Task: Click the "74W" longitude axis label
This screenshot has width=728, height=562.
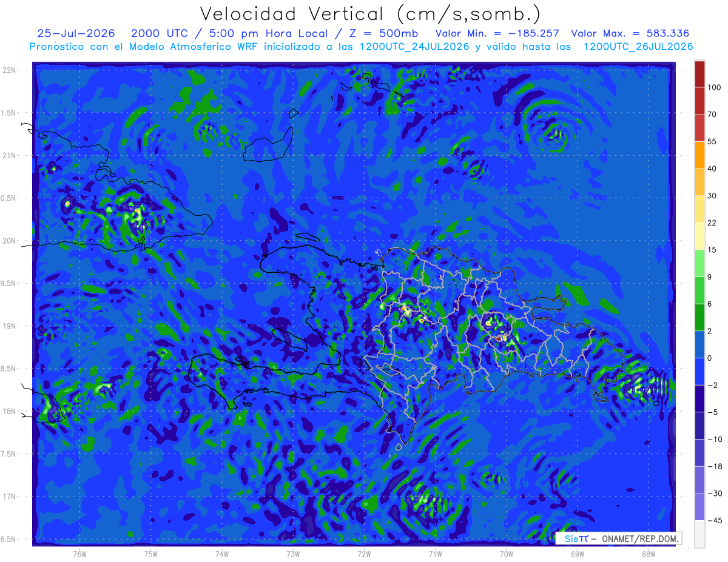Action: (x=221, y=554)
